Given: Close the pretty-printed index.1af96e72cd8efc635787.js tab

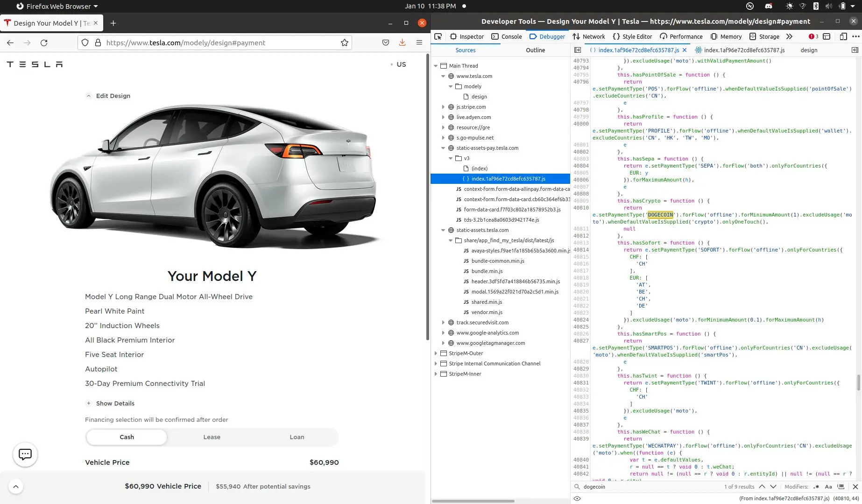Looking at the screenshot, I should pos(685,50).
